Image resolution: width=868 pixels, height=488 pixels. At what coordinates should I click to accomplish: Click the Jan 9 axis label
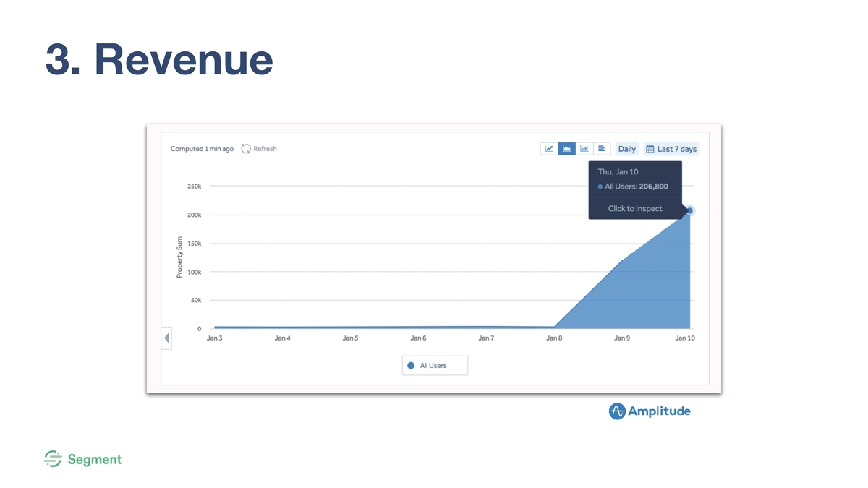coord(622,338)
